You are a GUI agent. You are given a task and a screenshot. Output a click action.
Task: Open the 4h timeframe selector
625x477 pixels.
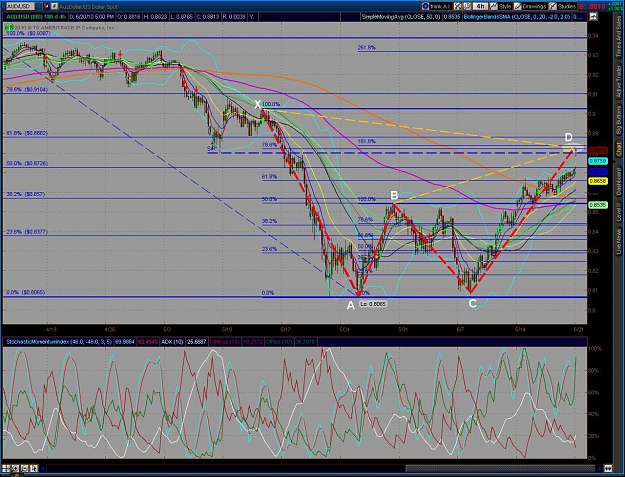pos(480,6)
